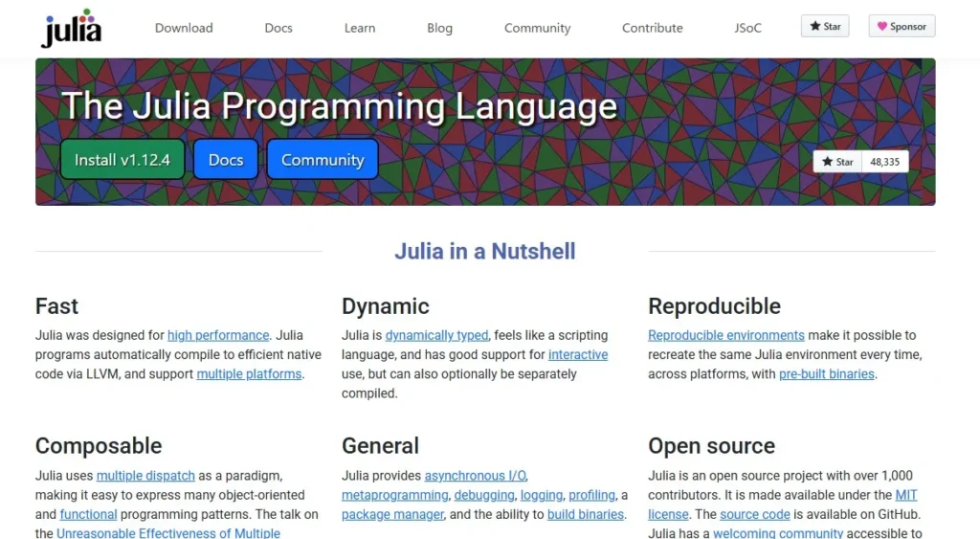The image size is (980, 539).
Task: Open the Download menu item
Action: pyautogui.click(x=184, y=28)
